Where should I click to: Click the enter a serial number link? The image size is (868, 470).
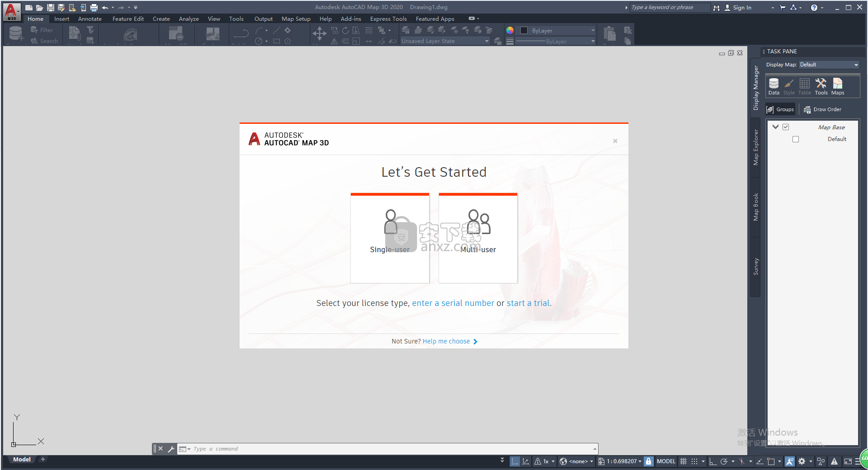pos(453,303)
